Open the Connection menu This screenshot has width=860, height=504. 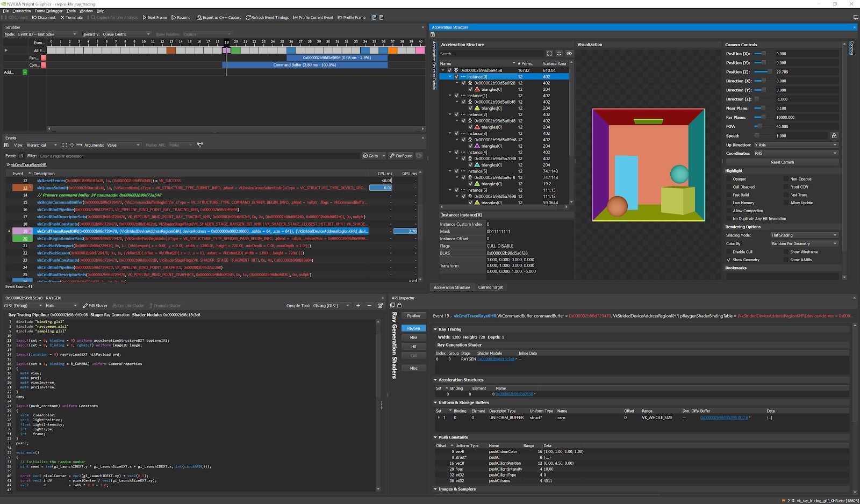click(x=21, y=11)
